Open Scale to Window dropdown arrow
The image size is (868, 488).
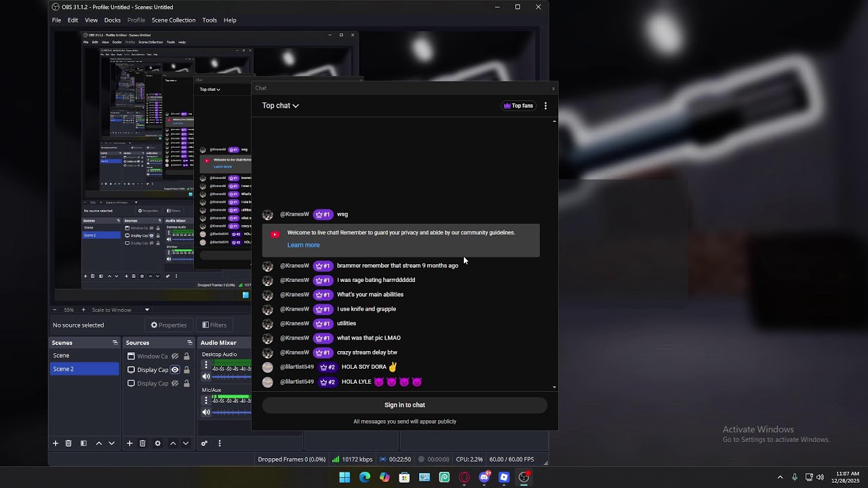pyautogui.click(x=146, y=310)
